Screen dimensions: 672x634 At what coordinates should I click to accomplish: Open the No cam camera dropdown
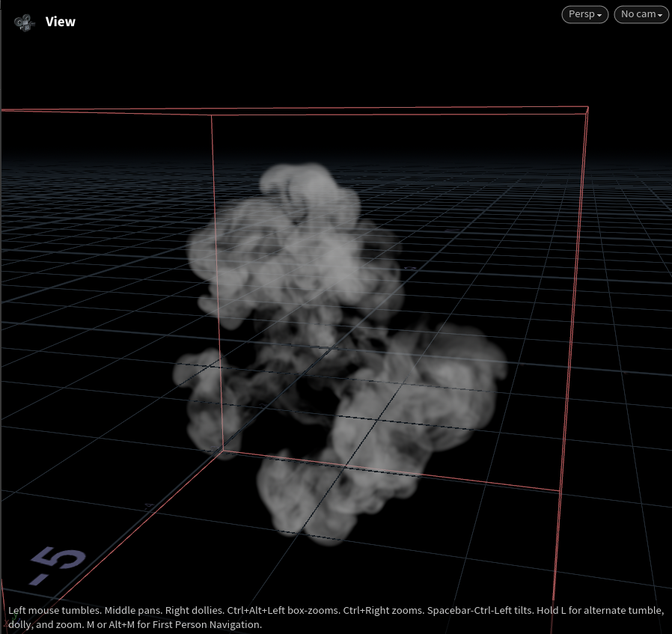[641, 14]
